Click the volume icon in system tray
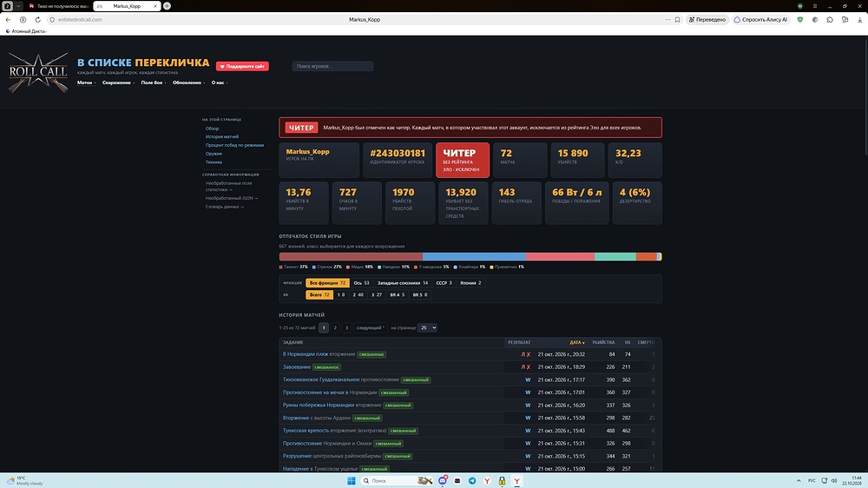868x488 pixels. tap(833, 480)
